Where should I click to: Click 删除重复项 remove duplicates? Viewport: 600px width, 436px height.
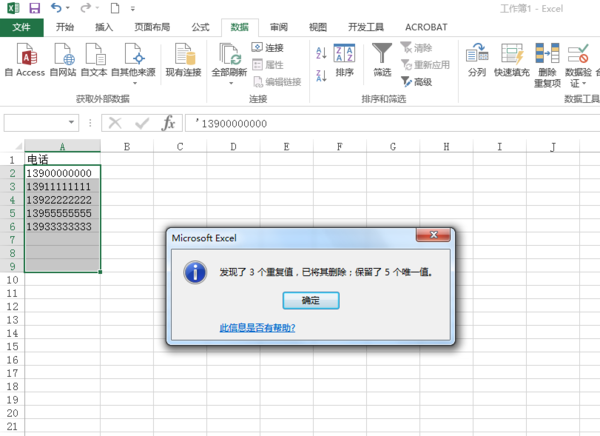547,65
